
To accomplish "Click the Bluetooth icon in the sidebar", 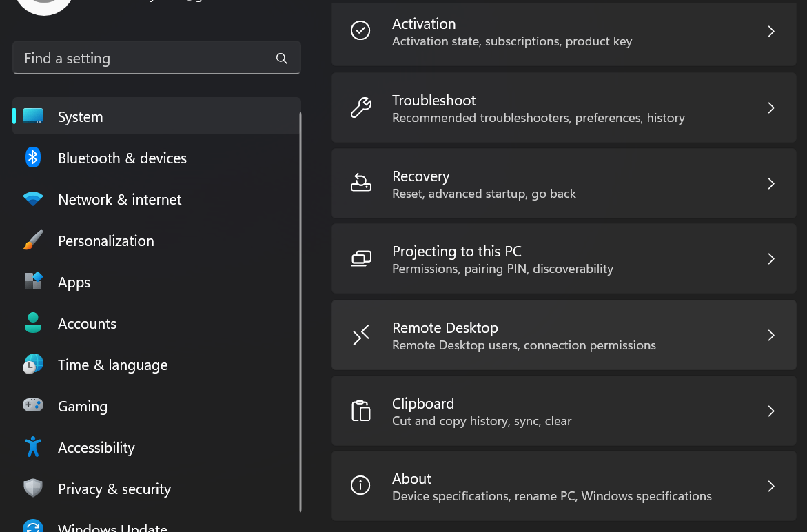I will point(33,158).
